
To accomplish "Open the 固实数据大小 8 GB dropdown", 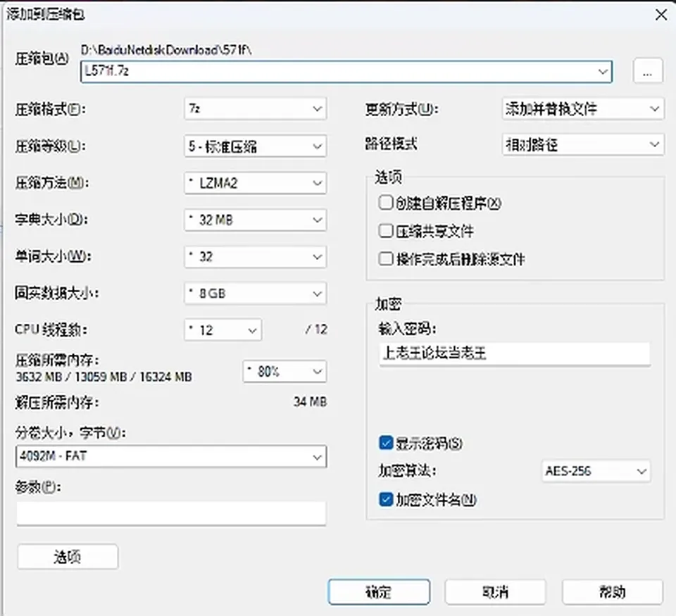I will click(255, 294).
